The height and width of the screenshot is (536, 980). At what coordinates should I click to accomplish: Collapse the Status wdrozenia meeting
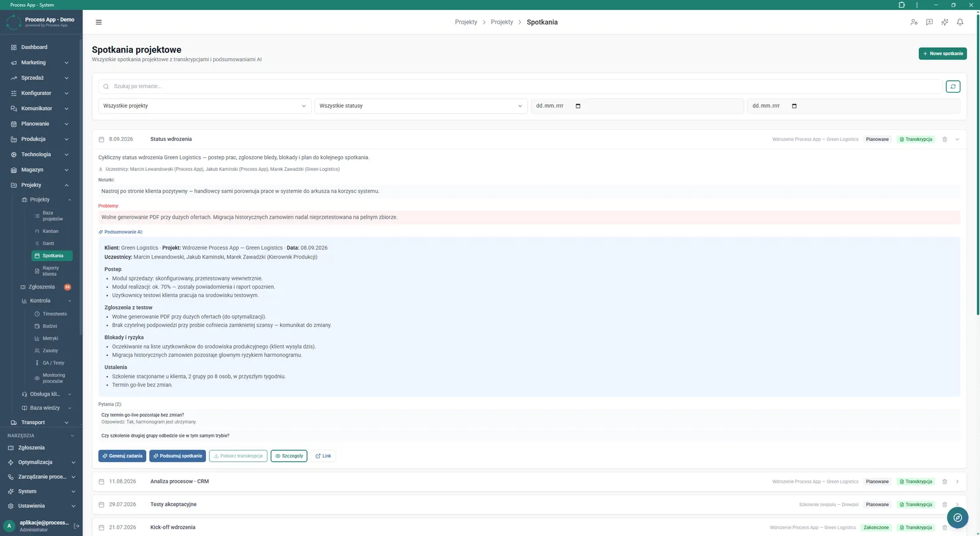coord(957,140)
